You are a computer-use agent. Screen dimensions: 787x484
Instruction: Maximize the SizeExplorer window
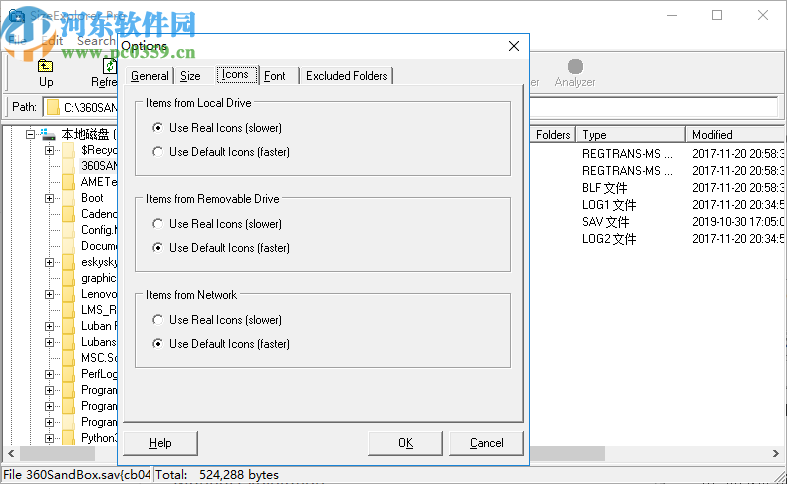click(x=717, y=16)
